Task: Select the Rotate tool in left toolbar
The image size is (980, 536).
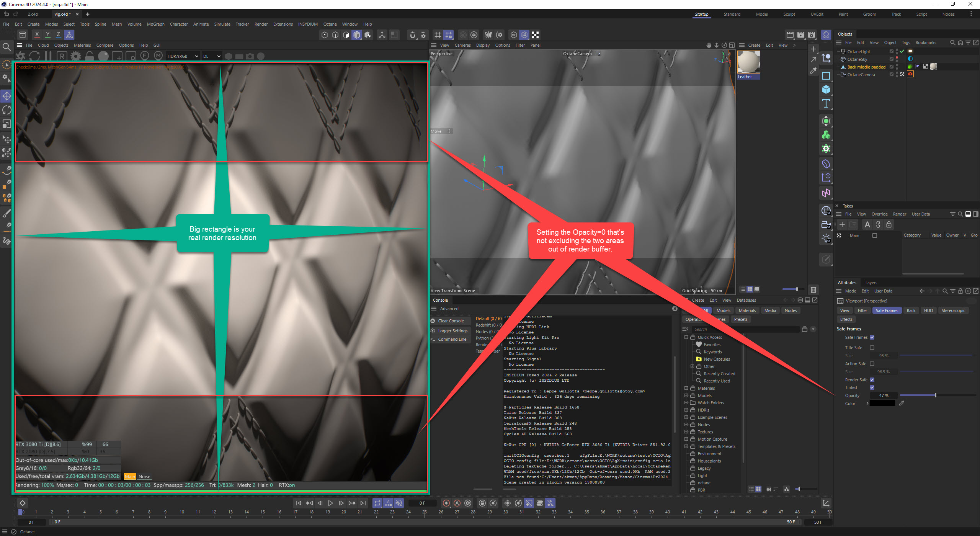Action: (x=7, y=110)
